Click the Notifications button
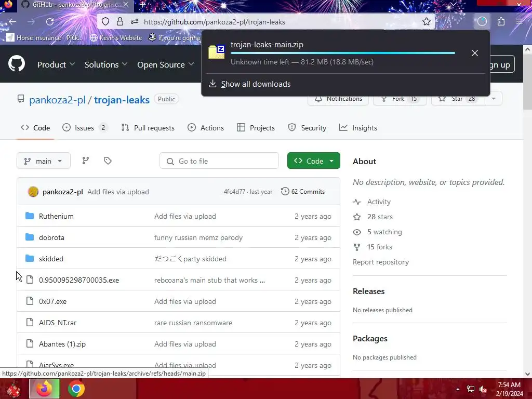 [x=338, y=99]
